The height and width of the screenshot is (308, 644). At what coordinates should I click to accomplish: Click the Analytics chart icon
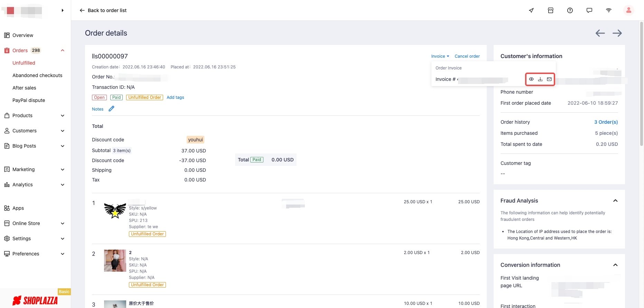coord(7,185)
